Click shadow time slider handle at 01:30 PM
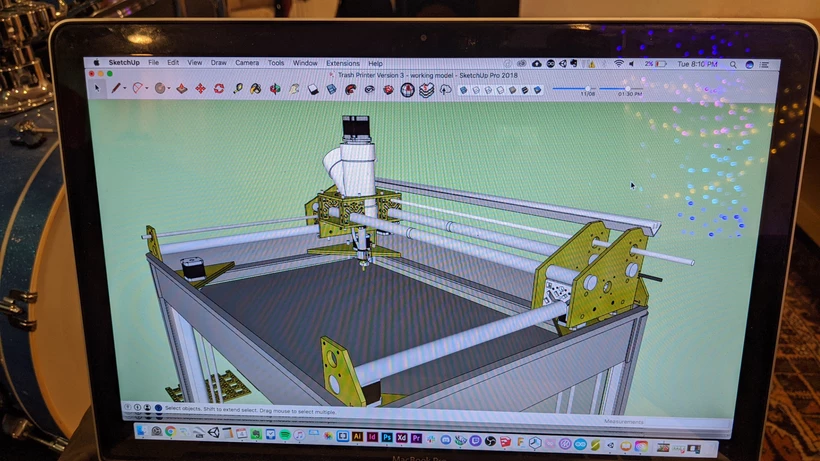This screenshot has width=820, height=461. pyautogui.click(x=628, y=89)
